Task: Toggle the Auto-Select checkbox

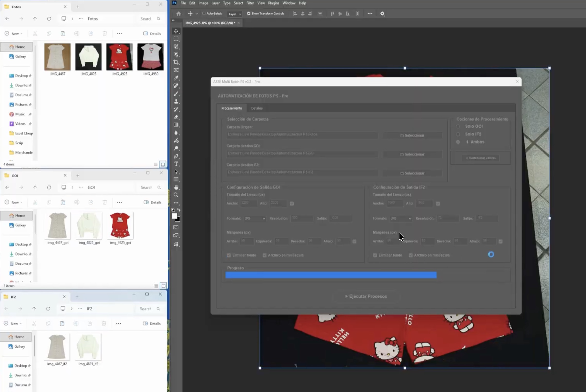Action: [204, 13]
